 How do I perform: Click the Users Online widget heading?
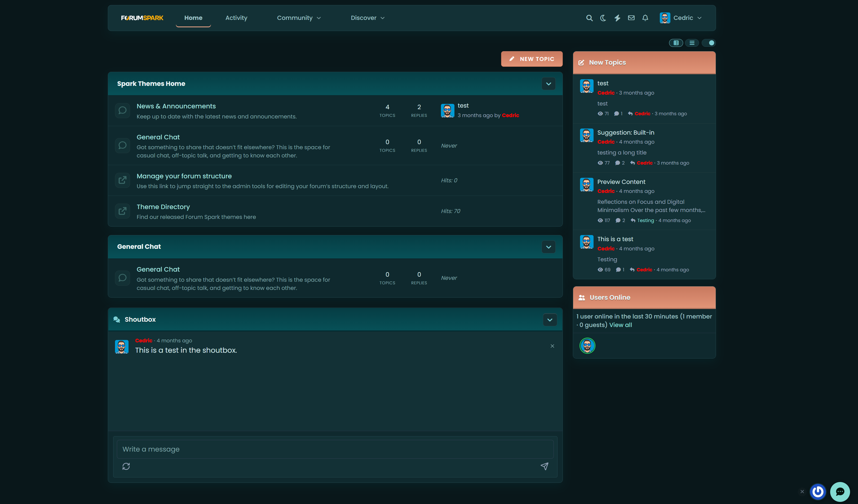pyautogui.click(x=609, y=298)
